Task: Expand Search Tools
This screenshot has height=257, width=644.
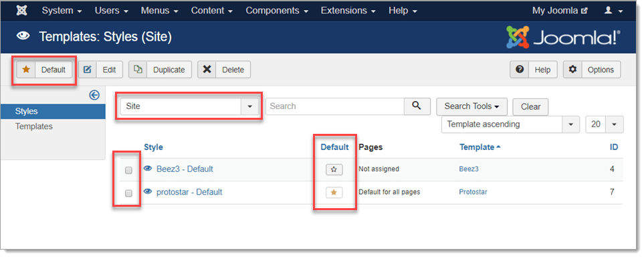Action: (x=471, y=106)
